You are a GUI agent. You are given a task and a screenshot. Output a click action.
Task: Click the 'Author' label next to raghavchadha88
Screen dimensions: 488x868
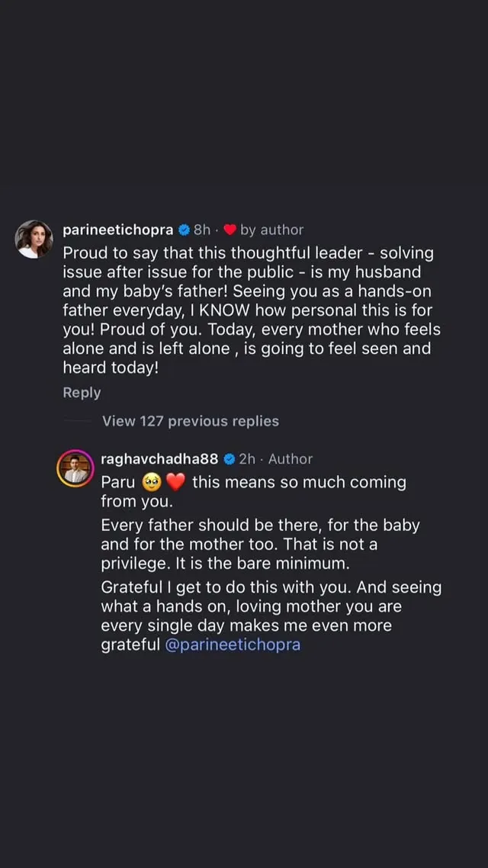click(x=292, y=458)
